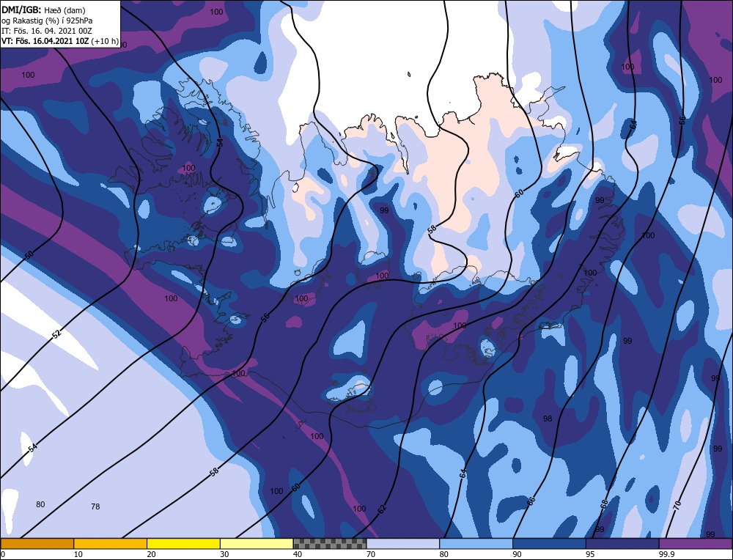Click the humidity value '78' on the map
Image resolution: width=733 pixels, height=560 pixels.
95,506
